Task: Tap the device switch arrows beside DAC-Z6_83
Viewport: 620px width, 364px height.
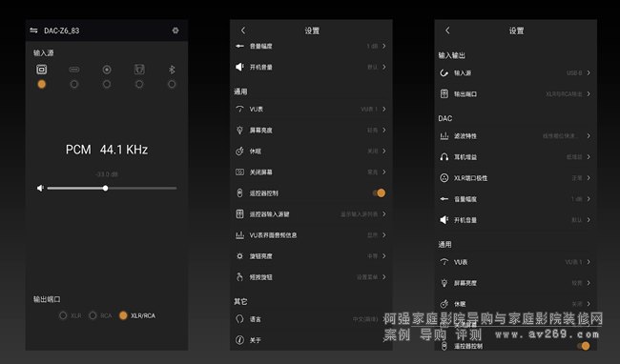Action: pyautogui.click(x=34, y=30)
